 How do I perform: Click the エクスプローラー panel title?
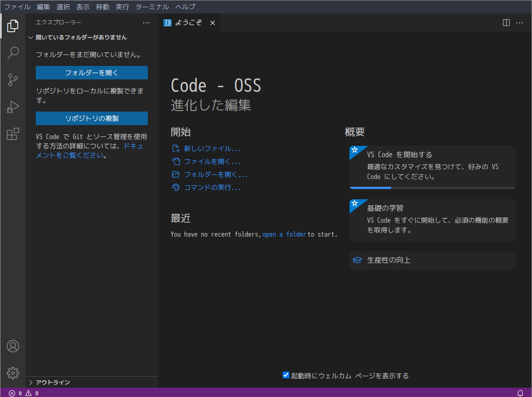point(59,22)
